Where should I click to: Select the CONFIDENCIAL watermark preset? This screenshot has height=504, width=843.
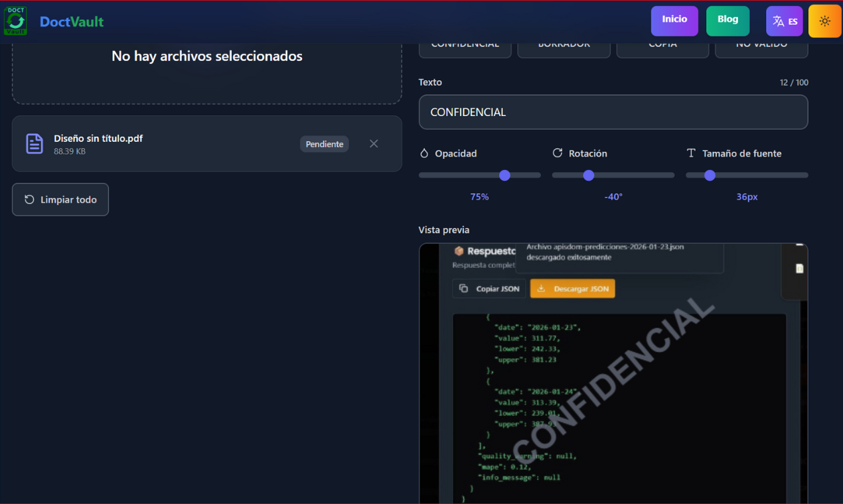click(x=465, y=44)
